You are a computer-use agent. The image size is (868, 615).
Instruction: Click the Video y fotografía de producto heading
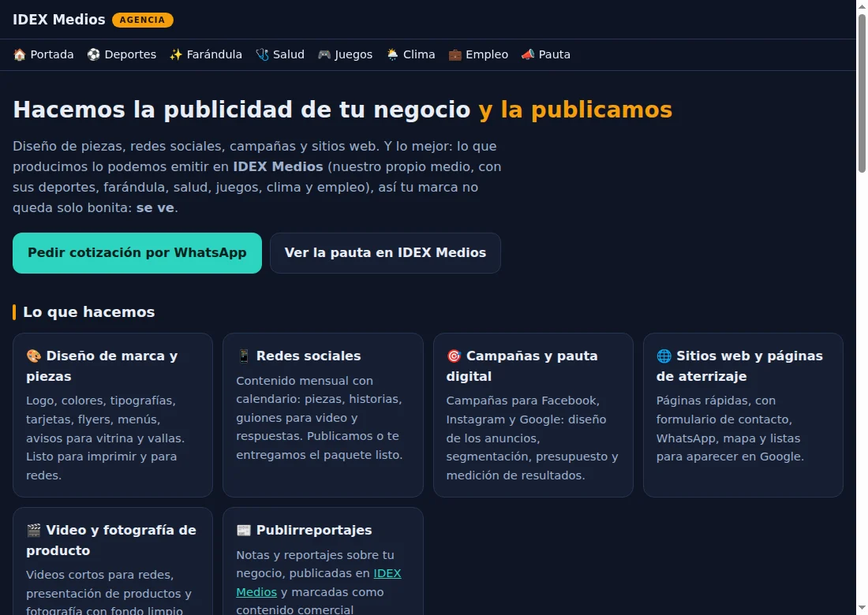click(111, 540)
